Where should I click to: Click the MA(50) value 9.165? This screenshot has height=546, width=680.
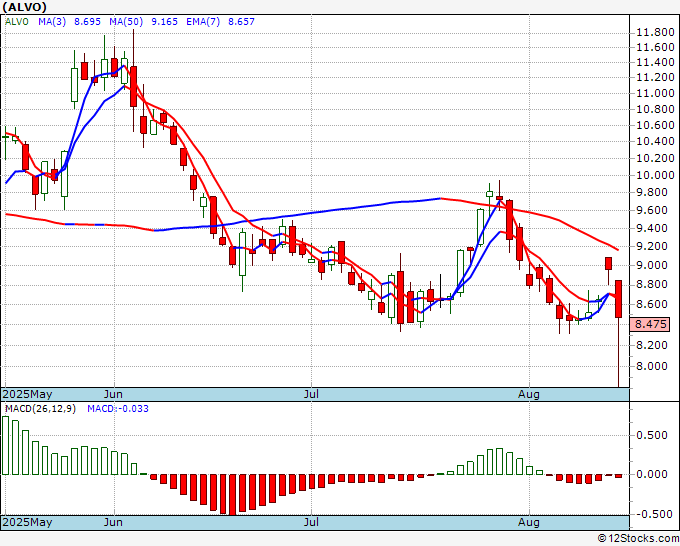click(x=164, y=22)
